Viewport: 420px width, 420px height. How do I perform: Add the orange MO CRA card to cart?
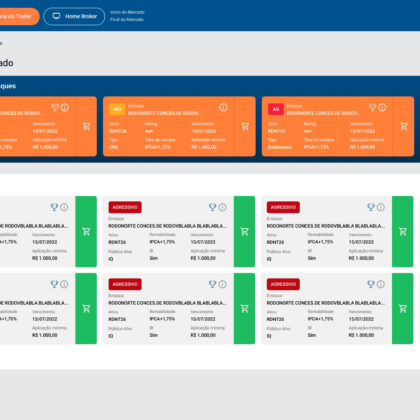pos(245,126)
